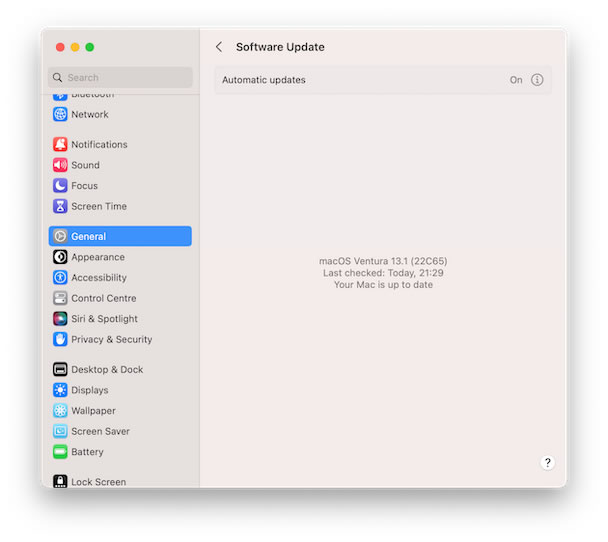This screenshot has width=608, height=542.
Task: Open Appearance settings
Action: [120, 257]
